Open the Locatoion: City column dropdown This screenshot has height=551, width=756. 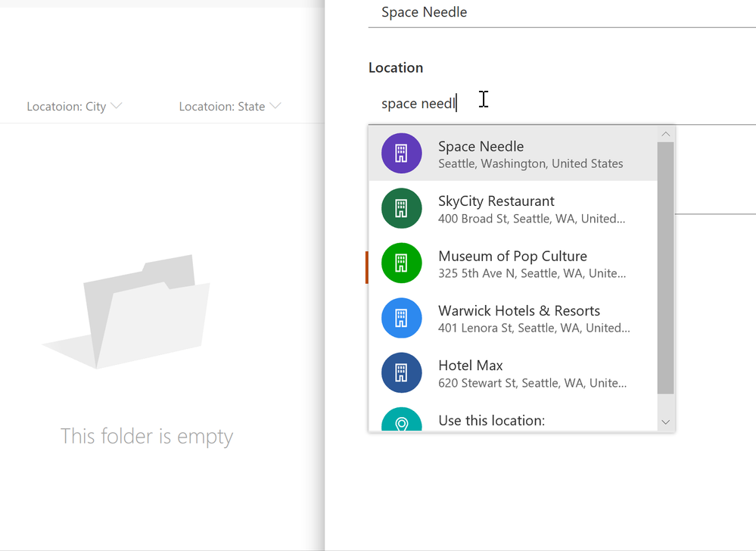click(x=74, y=106)
